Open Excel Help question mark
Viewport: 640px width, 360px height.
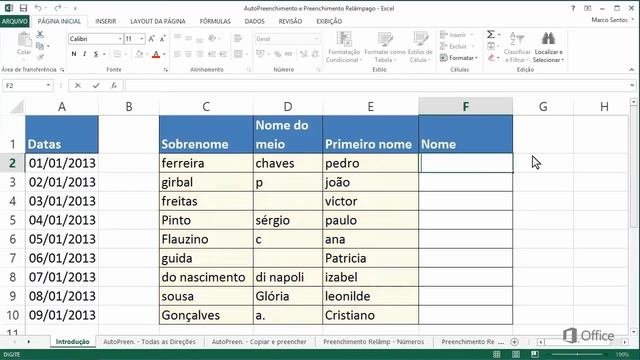(x=573, y=8)
